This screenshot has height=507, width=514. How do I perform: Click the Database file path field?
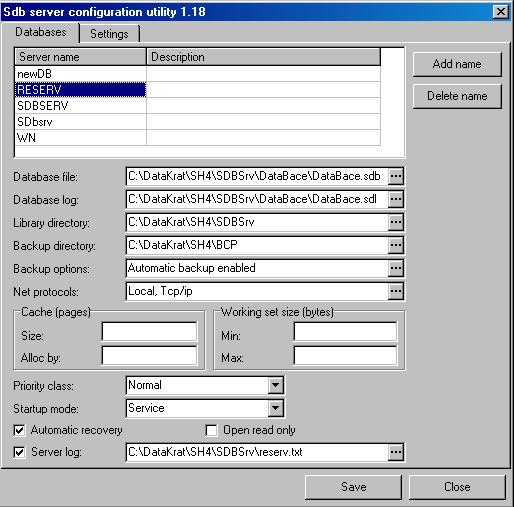pyautogui.click(x=257, y=176)
